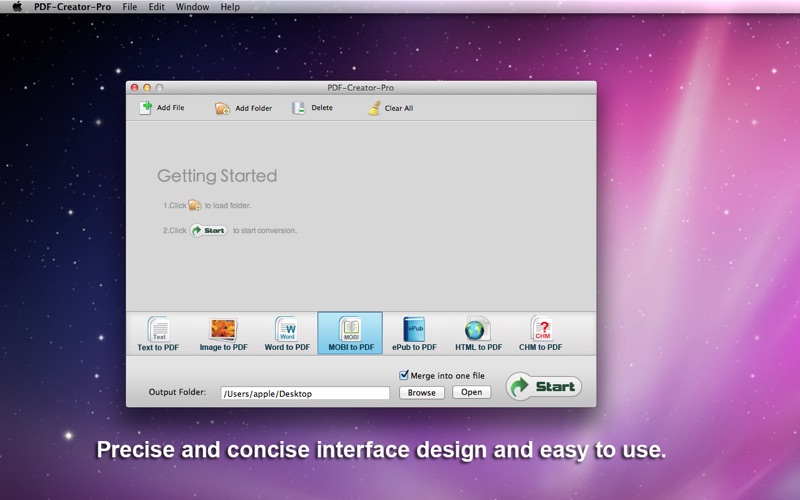
Task: Open the Apple menu
Action: coord(17,7)
